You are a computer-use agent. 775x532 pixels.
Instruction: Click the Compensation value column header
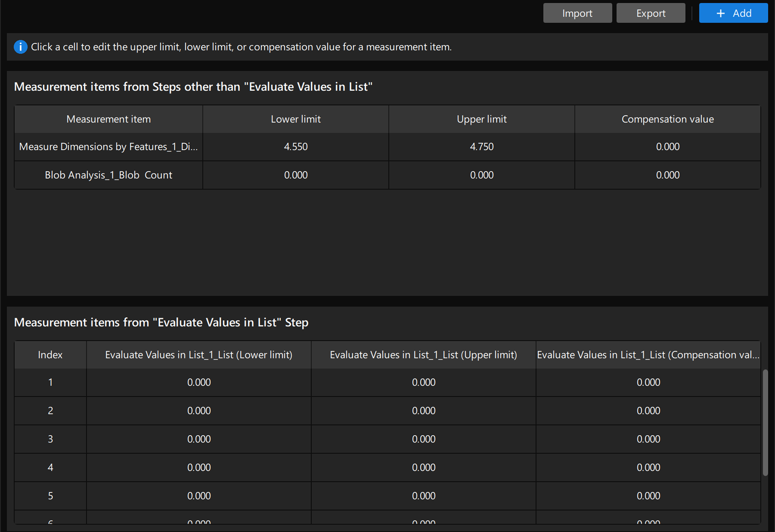click(x=667, y=119)
